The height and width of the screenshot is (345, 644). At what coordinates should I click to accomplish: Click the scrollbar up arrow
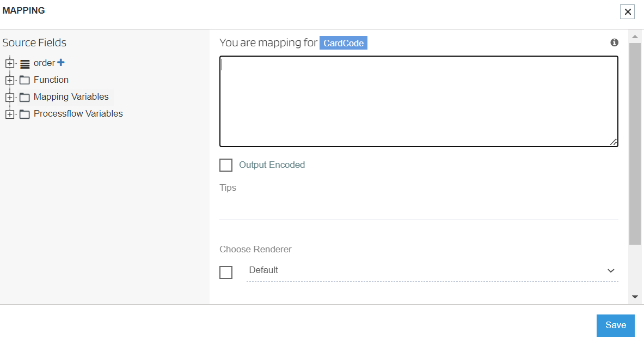[635, 37]
